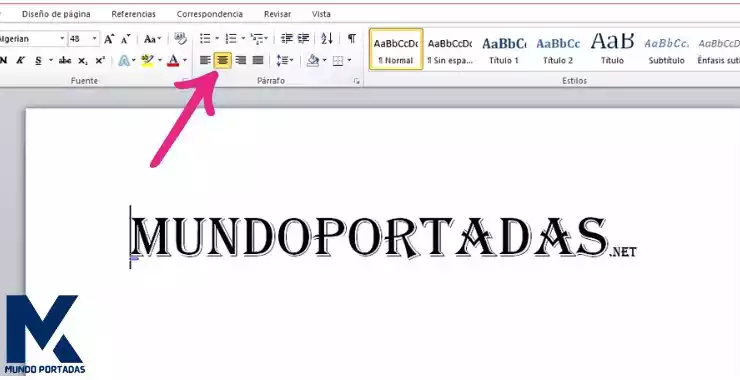Open the Correspondencia tab
This screenshot has width=740, height=380.
(x=210, y=14)
